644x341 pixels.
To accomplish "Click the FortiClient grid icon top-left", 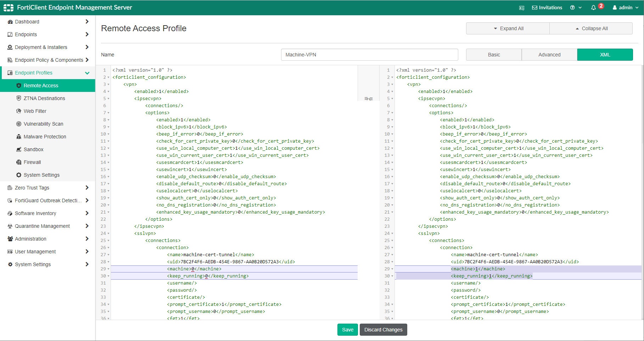I will point(8,7).
